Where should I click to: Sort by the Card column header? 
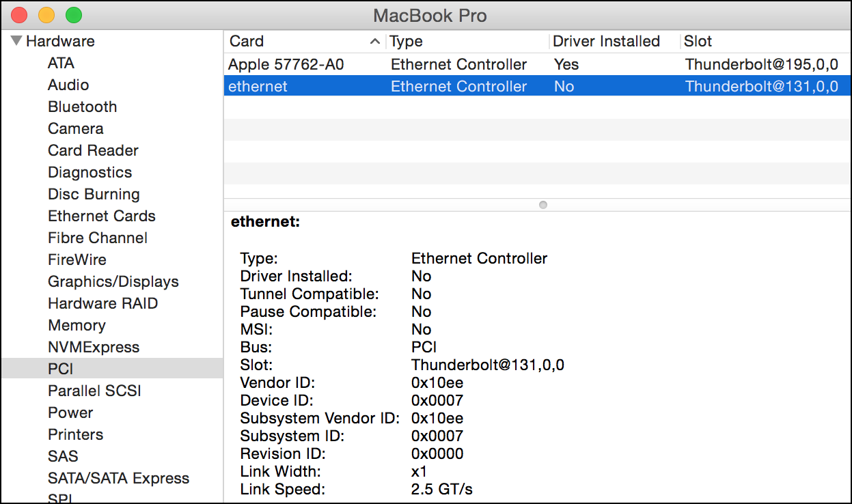[x=305, y=41]
